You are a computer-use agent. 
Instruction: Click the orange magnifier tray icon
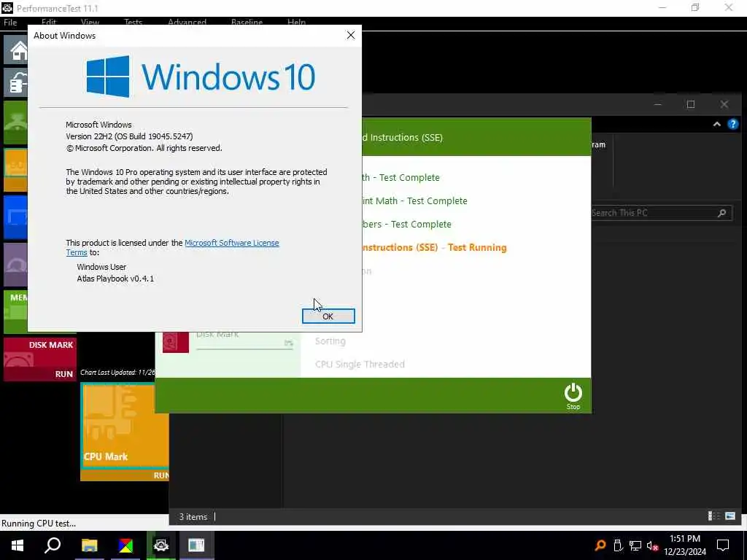point(600,545)
